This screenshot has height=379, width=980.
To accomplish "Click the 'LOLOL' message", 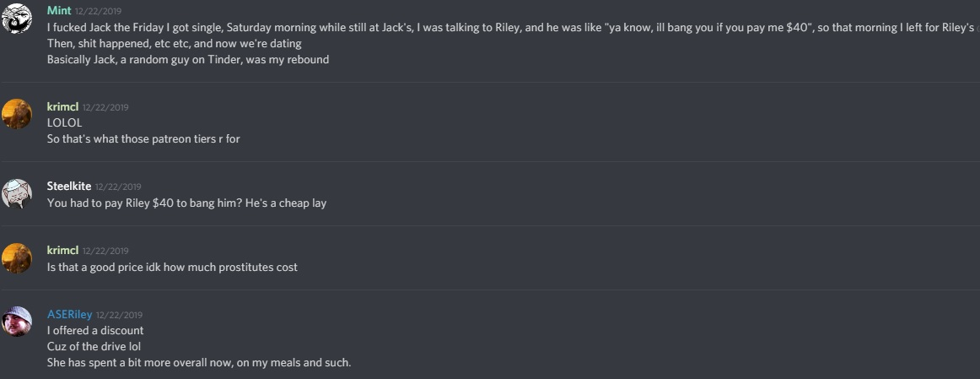I will click(x=64, y=122).
